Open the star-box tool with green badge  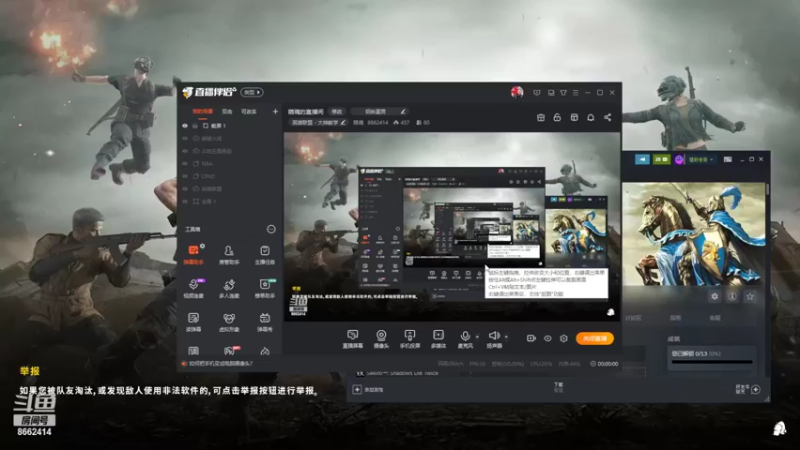(x=265, y=288)
